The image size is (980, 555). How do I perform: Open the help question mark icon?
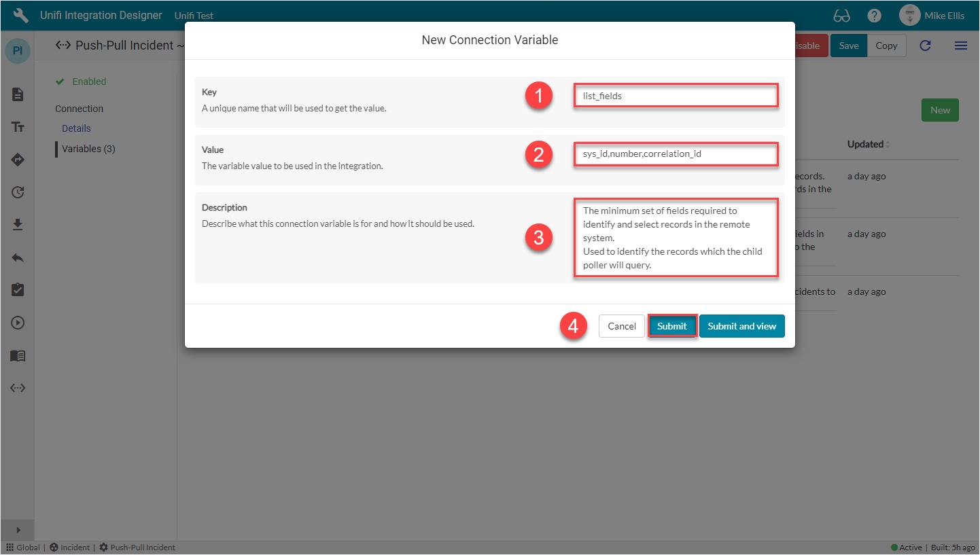(x=875, y=16)
